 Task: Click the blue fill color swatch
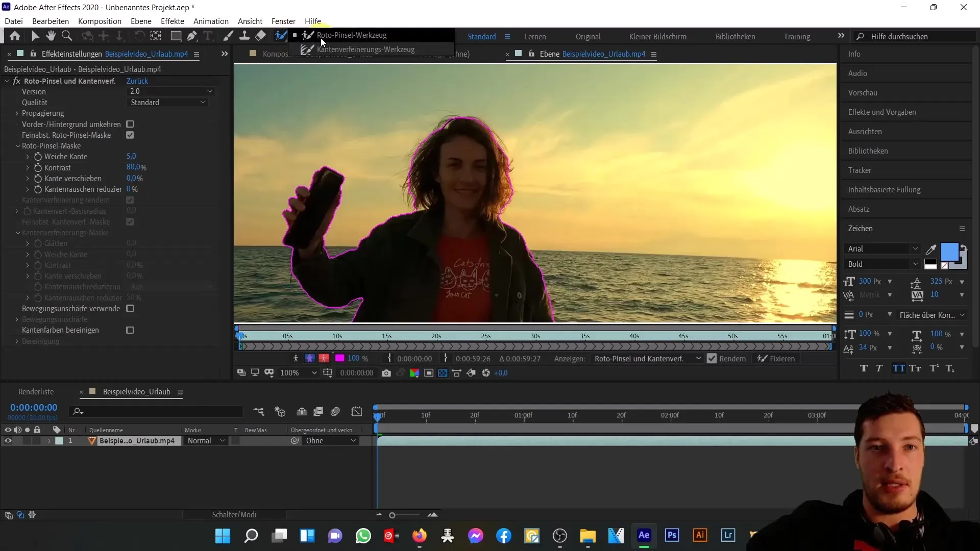point(949,252)
